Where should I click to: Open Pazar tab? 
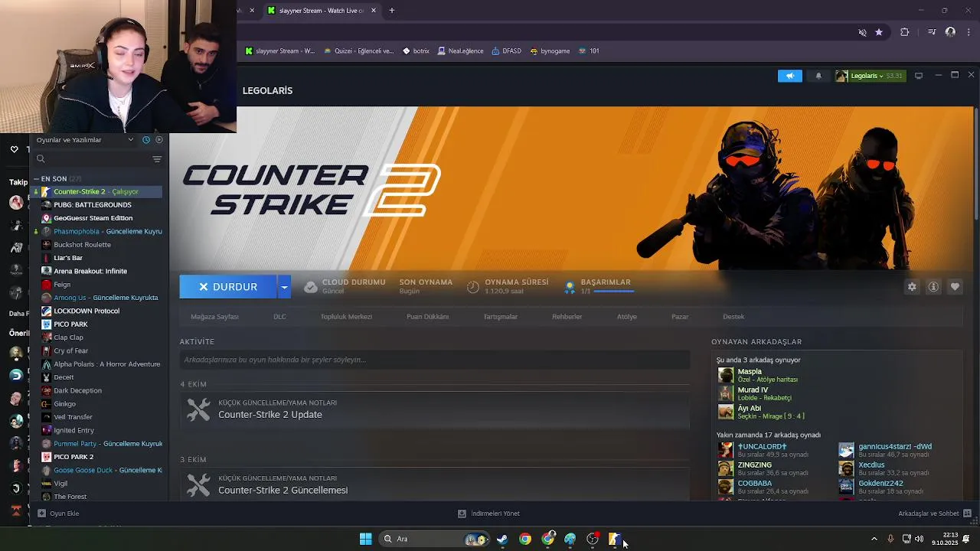click(680, 317)
